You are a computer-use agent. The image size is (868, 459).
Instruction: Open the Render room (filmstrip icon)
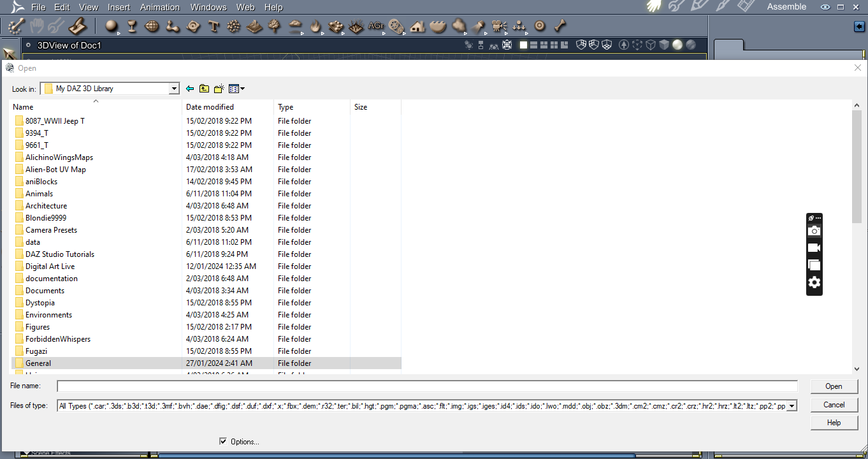tap(746, 6)
